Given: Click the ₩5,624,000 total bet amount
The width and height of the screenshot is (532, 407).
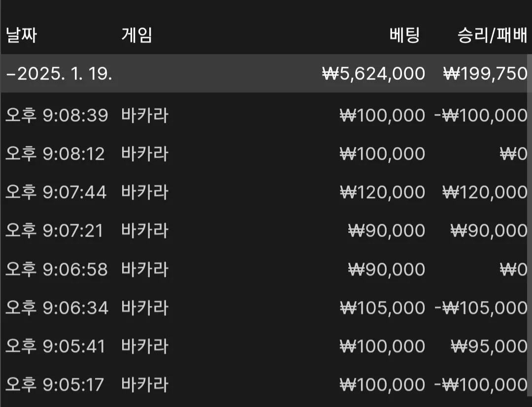Looking at the screenshot, I should click(373, 73).
